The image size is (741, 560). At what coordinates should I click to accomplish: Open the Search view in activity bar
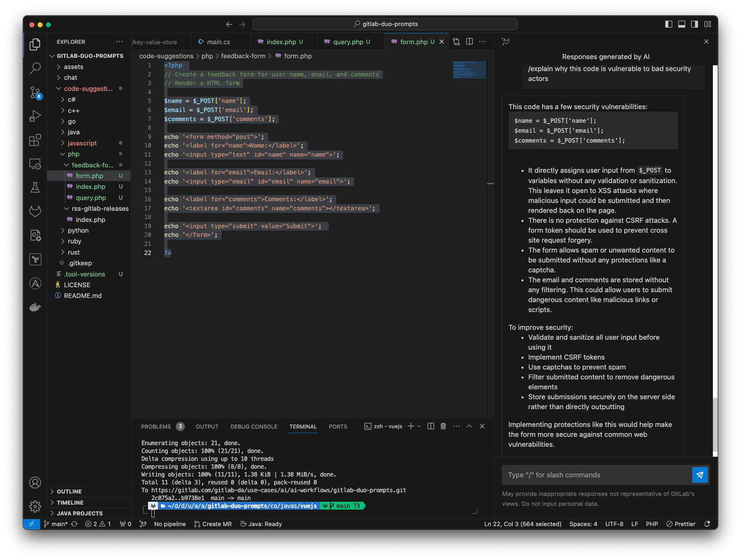(35, 68)
